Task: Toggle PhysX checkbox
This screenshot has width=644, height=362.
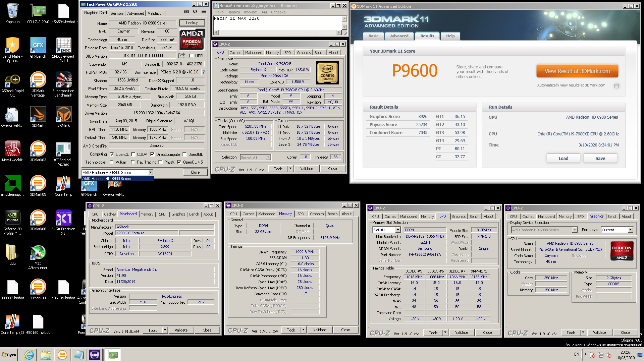Action: tap(160, 162)
